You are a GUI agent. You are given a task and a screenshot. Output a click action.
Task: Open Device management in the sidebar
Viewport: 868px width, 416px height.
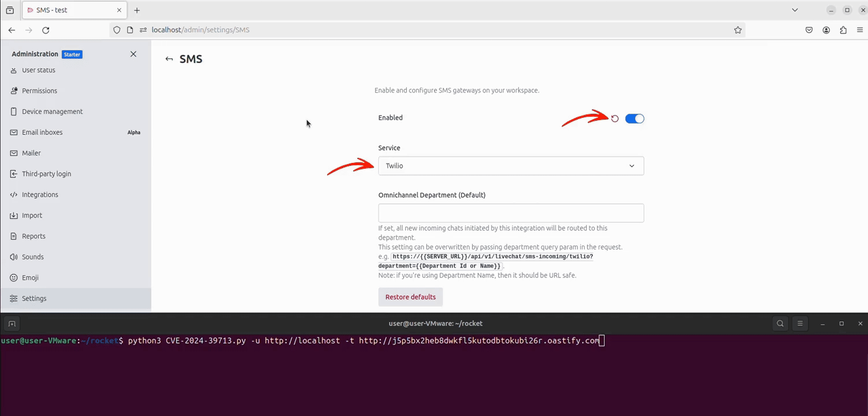tap(52, 112)
